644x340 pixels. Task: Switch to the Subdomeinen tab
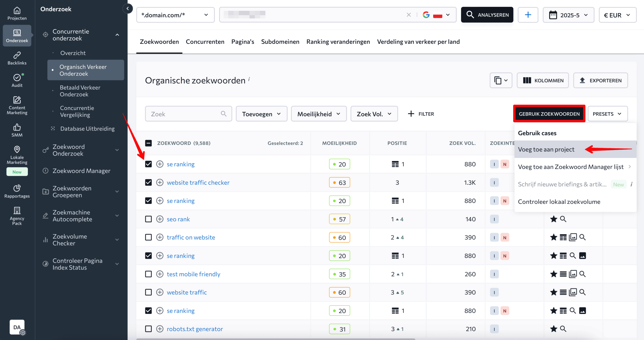[280, 42]
